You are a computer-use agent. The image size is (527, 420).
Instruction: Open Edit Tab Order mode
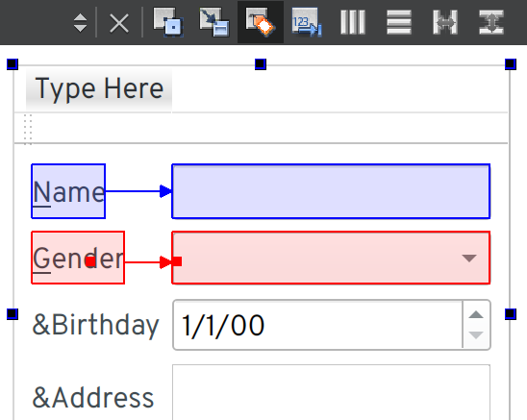pos(307,22)
